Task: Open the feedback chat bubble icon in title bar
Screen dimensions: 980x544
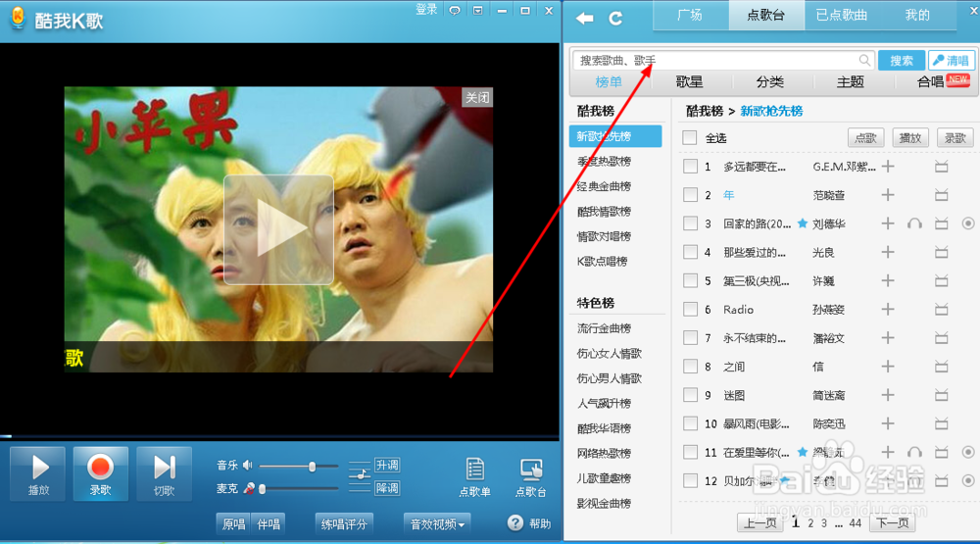Action: point(455,11)
